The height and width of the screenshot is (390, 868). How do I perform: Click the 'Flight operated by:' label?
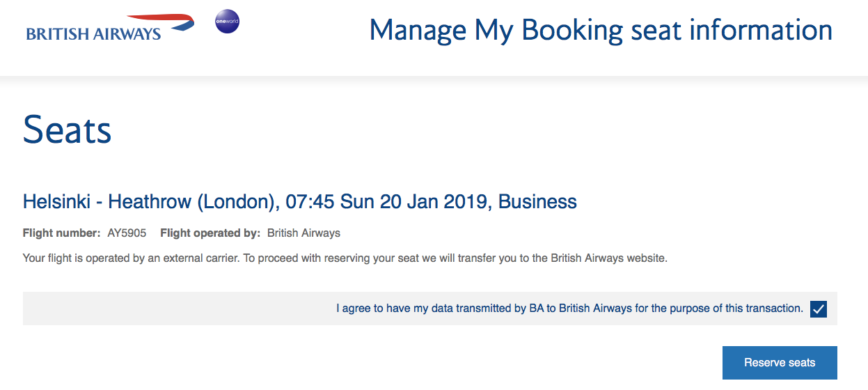(x=210, y=233)
